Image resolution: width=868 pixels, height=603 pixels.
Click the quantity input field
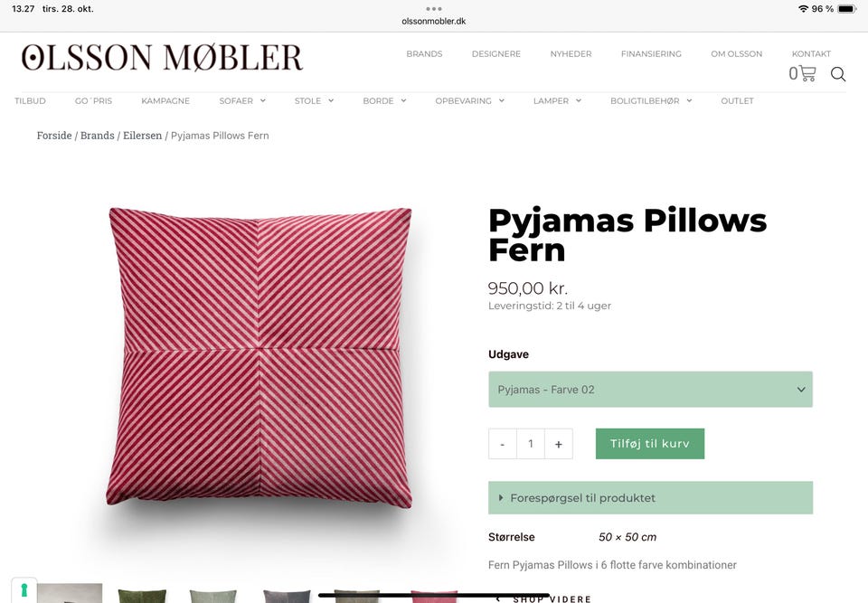(x=531, y=444)
